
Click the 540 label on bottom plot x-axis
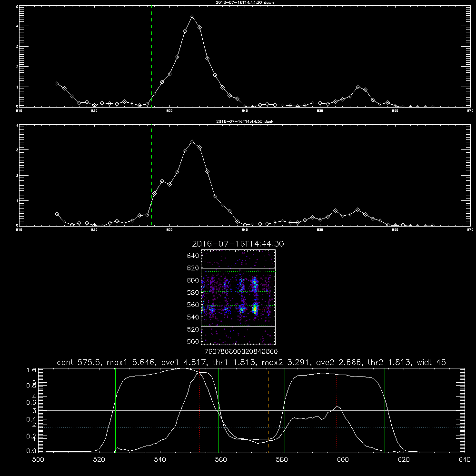tap(160, 460)
